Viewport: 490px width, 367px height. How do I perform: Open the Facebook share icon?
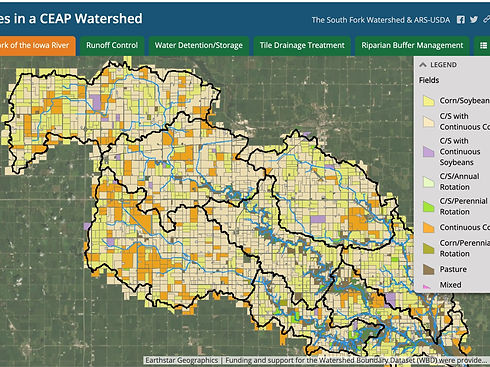coord(461,20)
